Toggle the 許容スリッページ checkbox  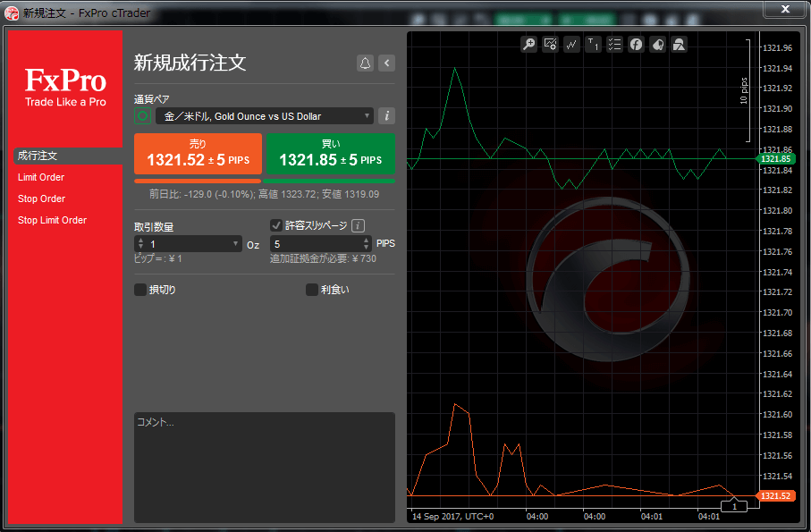pyautogui.click(x=276, y=225)
